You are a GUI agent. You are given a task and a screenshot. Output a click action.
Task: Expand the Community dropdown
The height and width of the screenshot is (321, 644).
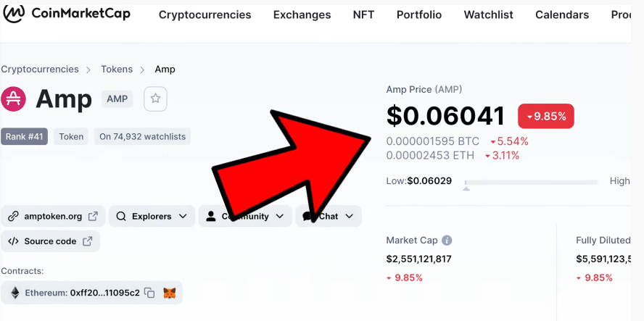tap(245, 216)
